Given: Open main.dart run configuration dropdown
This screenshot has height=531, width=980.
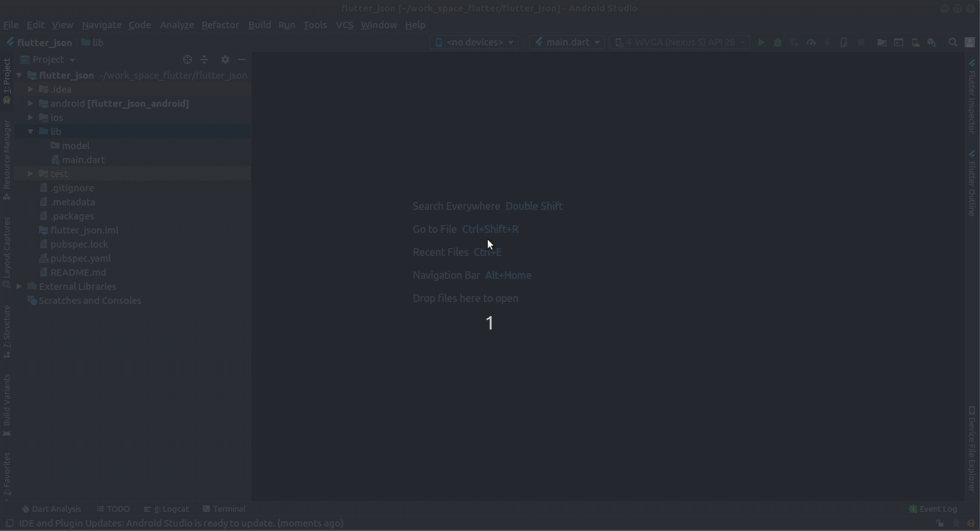Looking at the screenshot, I should tap(567, 42).
